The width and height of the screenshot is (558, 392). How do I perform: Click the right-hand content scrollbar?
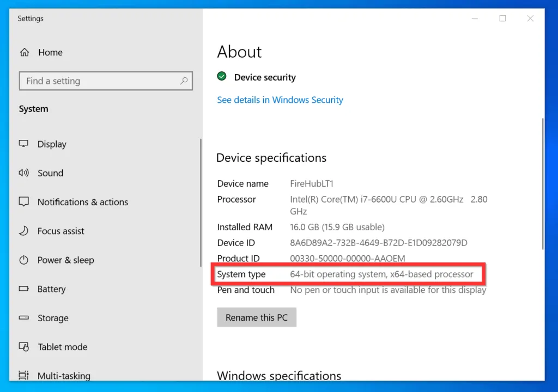point(542,185)
